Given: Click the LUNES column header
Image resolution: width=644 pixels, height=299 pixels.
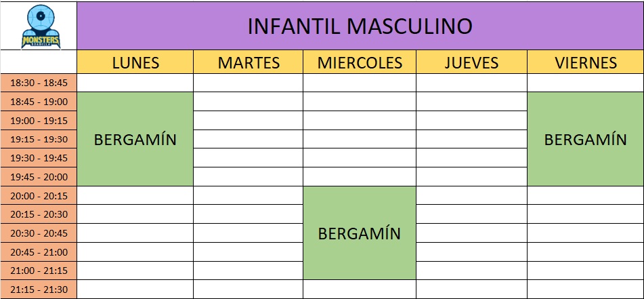Looking at the screenshot, I should [135, 63].
